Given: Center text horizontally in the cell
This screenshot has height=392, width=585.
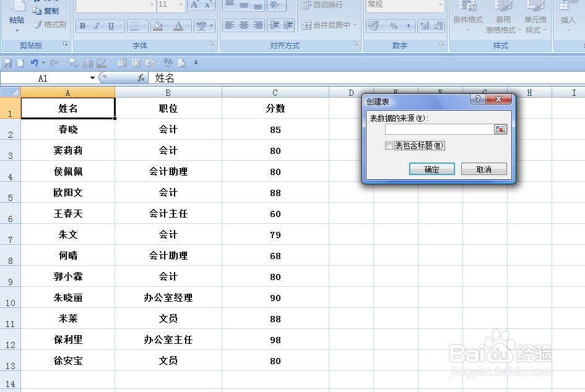Looking at the screenshot, I should point(244,25).
